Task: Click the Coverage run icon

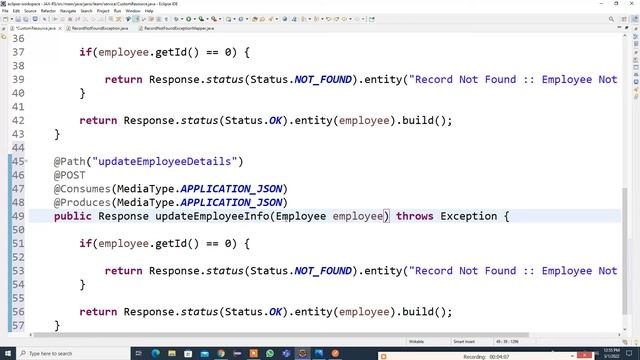Action: (x=201, y=19)
